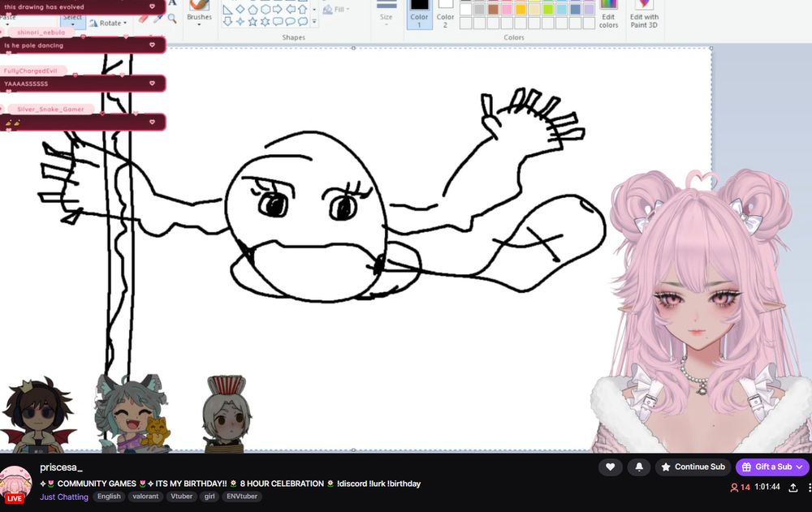
Task: Select the eraser tool in Paint
Action: coord(144,19)
